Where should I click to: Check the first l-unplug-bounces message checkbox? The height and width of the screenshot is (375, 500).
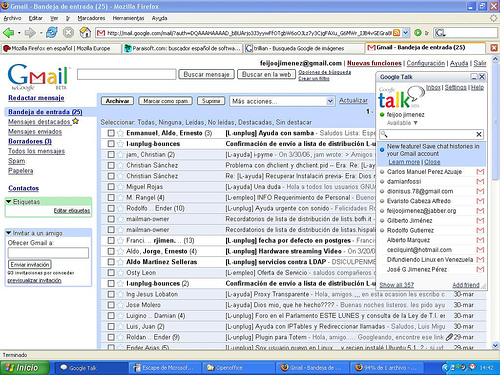111,144
